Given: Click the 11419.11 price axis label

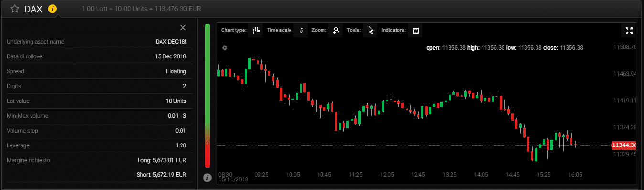Looking at the screenshot, I should click(624, 101).
